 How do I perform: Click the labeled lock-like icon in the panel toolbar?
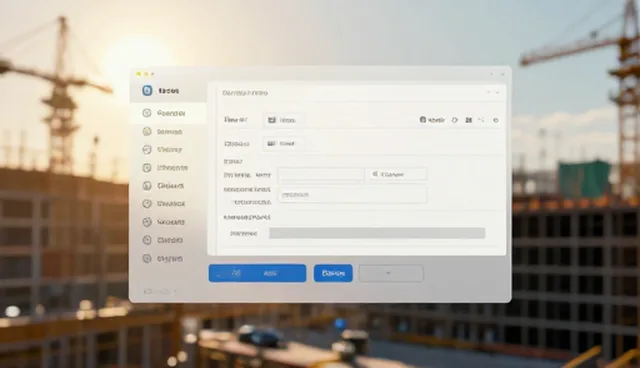pyautogui.click(x=432, y=120)
